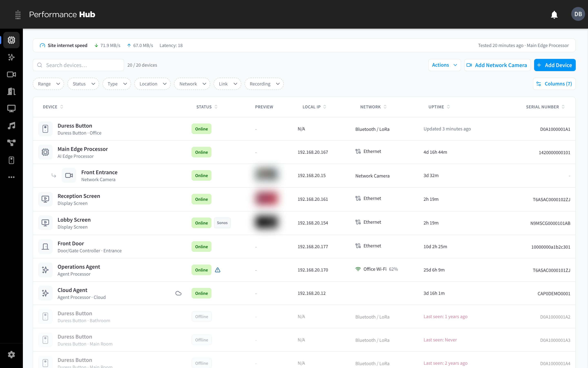Expand the Status filter dropdown
The width and height of the screenshot is (588, 368).
[83, 84]
